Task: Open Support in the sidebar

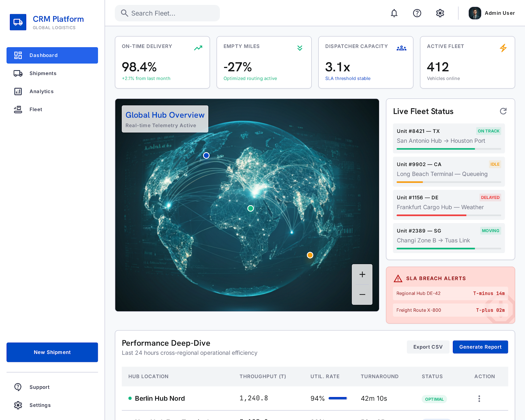Action: point(52,387)
